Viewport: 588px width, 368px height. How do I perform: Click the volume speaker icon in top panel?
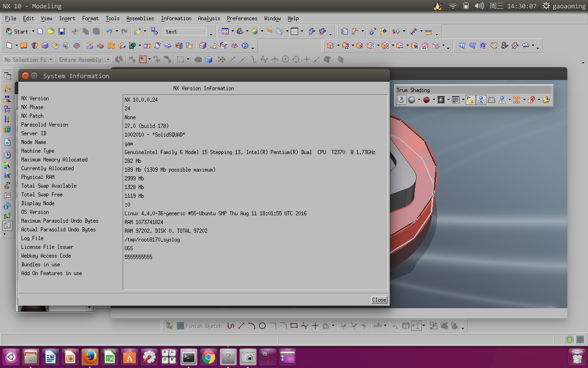[x=479, y=6]
